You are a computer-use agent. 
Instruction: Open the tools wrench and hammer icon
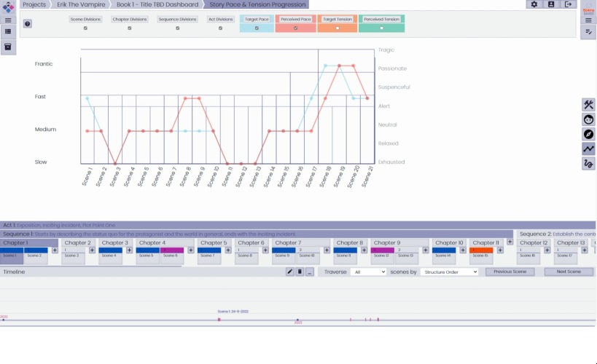pyautogui.click(x=588, y=105)
